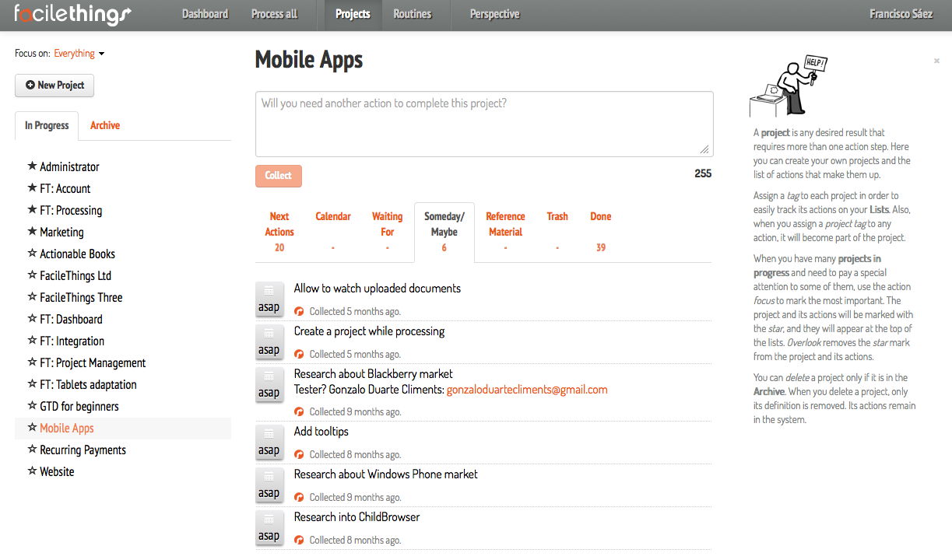The width and height of the screenshot is (952, 560).
Task: Toggle star on Marketing project
Action: click(x=32, y=232)
